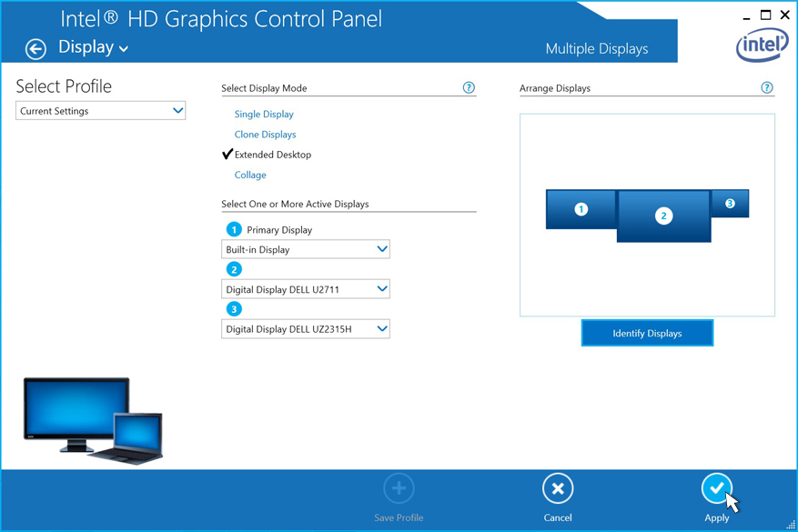Click the number 2 display badge above DELL U2711

click(x=234, y=269)
